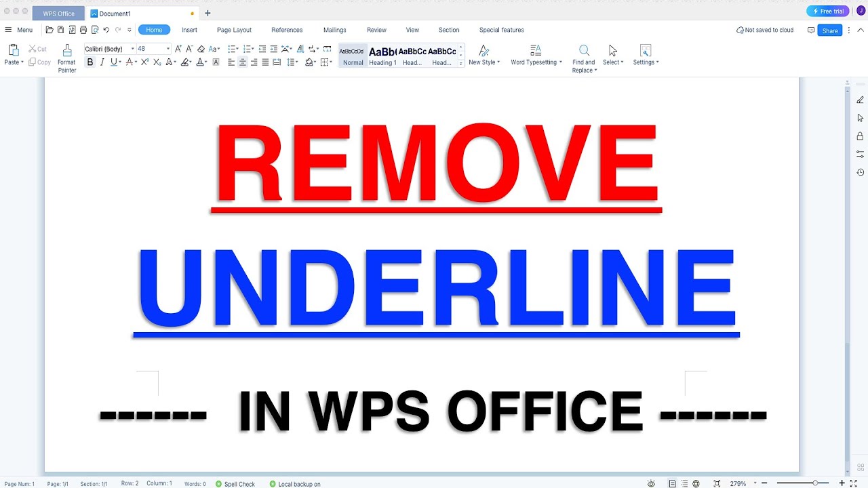The width and height of the screenshot is (868, 488).
Task: Choose font color red A button
Action: pyautogui.click(x=129, y=62)
